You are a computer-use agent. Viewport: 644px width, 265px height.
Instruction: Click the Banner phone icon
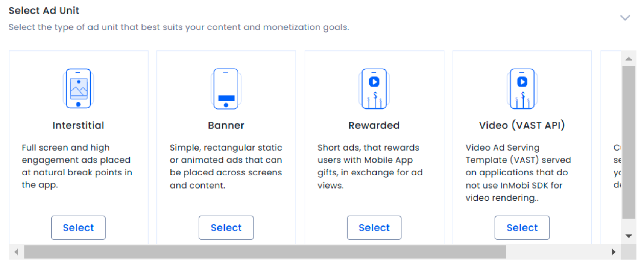pos(226,88)
